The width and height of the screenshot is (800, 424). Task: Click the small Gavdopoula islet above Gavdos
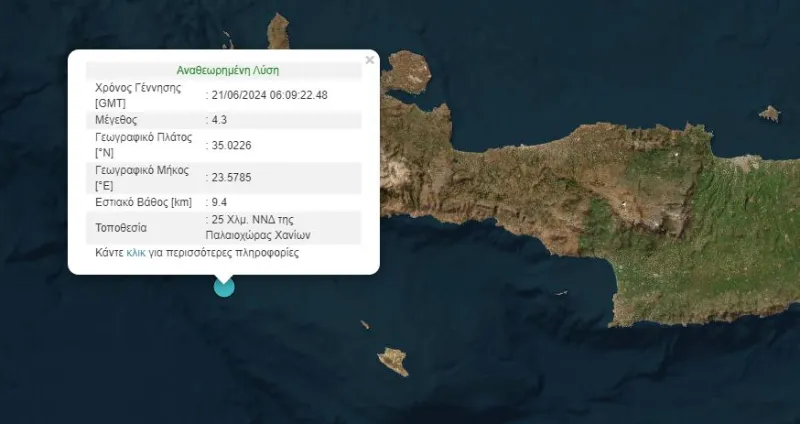point(365,325)
